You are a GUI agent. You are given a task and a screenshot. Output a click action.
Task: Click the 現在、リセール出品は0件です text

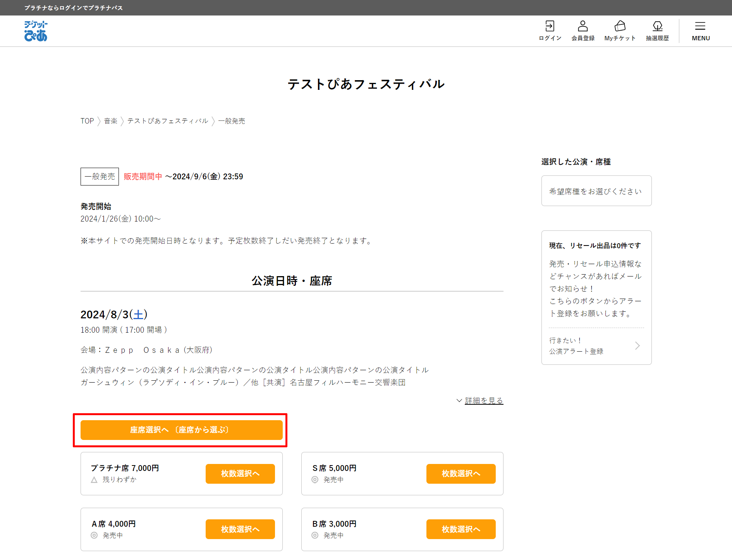(595, 246)
